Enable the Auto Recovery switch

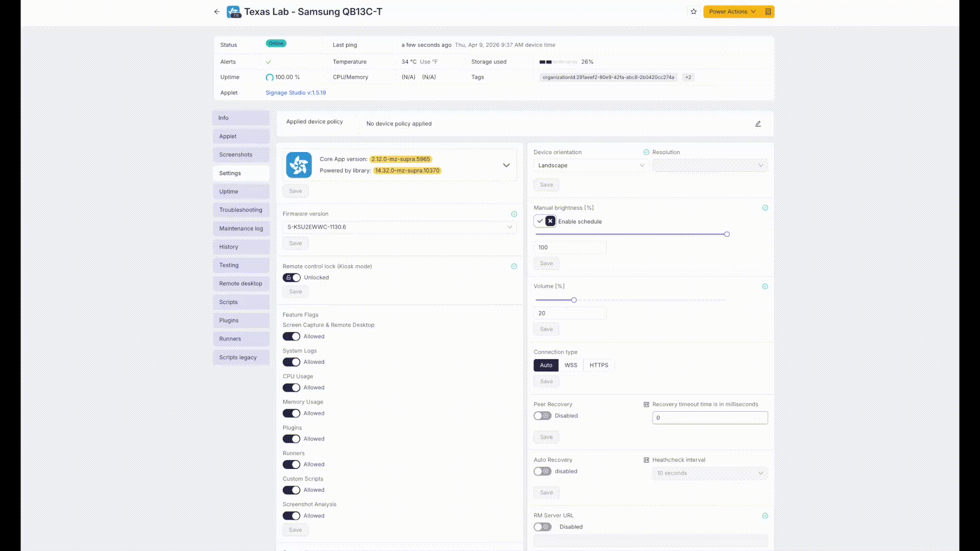[x=543, y=471]
